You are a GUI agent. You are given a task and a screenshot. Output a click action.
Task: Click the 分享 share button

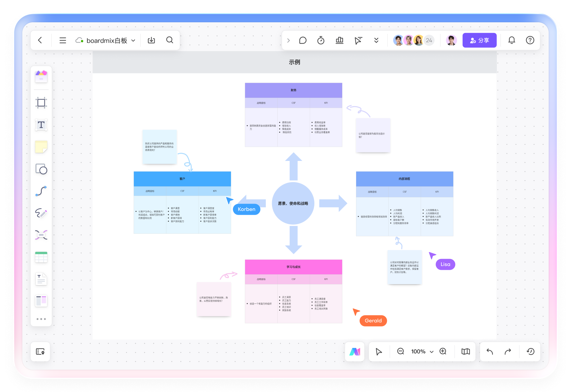[479, 40]
